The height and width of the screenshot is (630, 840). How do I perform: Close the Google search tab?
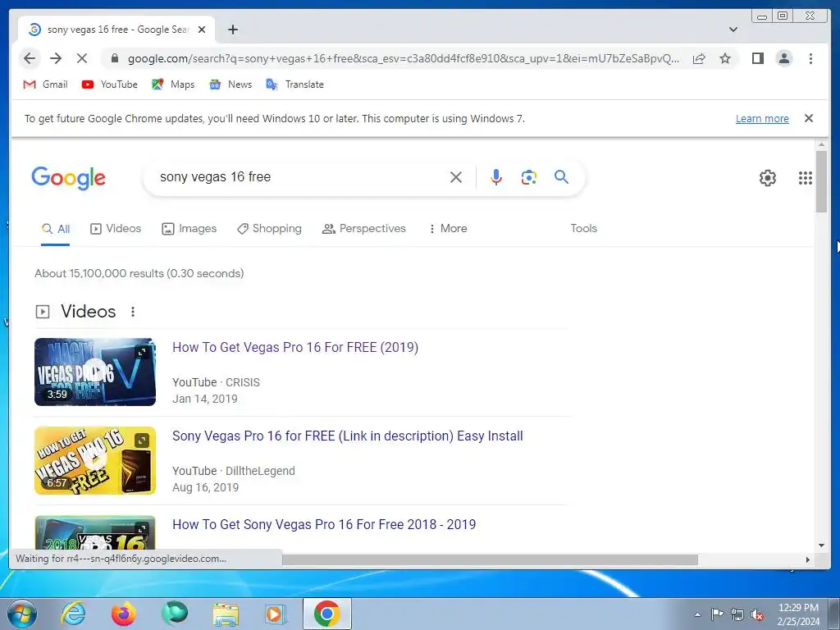click(202, 30)
